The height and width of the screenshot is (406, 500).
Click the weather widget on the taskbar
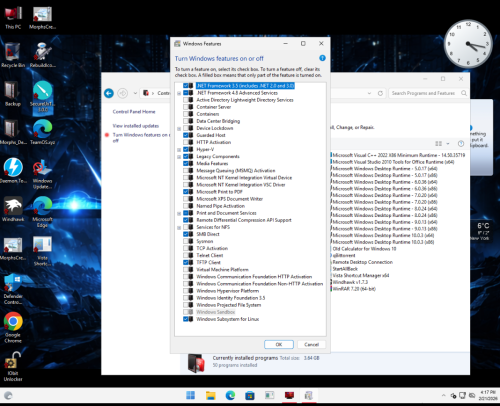point(8,395)
